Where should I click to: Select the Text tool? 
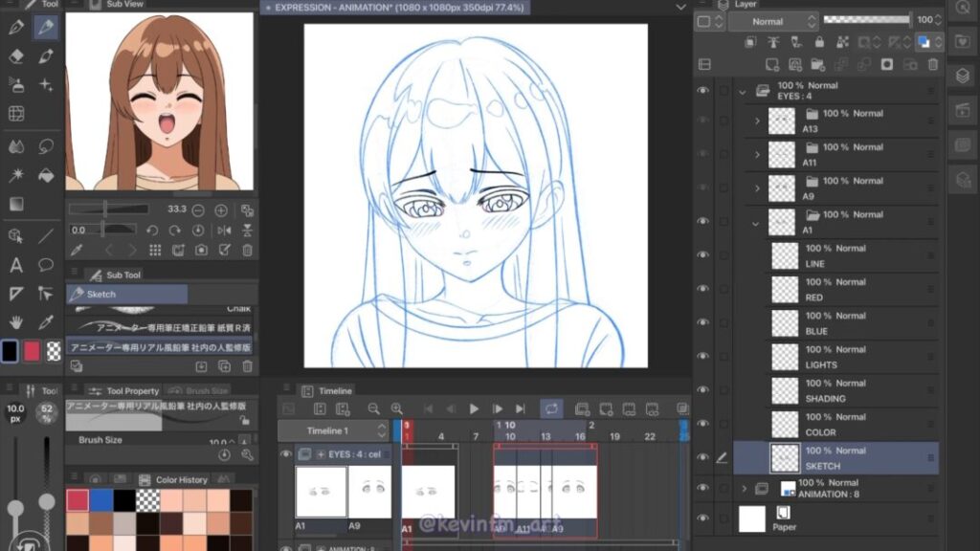[16, 265]
